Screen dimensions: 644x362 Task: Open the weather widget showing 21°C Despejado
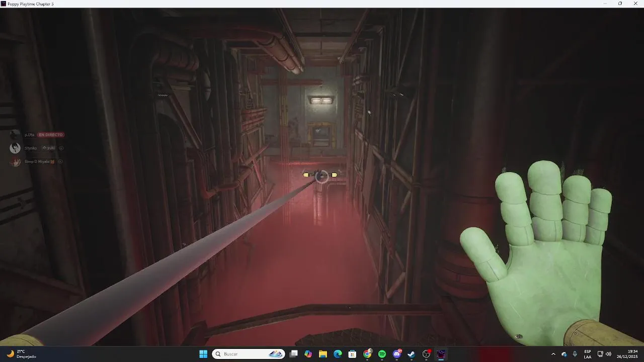click(21, 354)
